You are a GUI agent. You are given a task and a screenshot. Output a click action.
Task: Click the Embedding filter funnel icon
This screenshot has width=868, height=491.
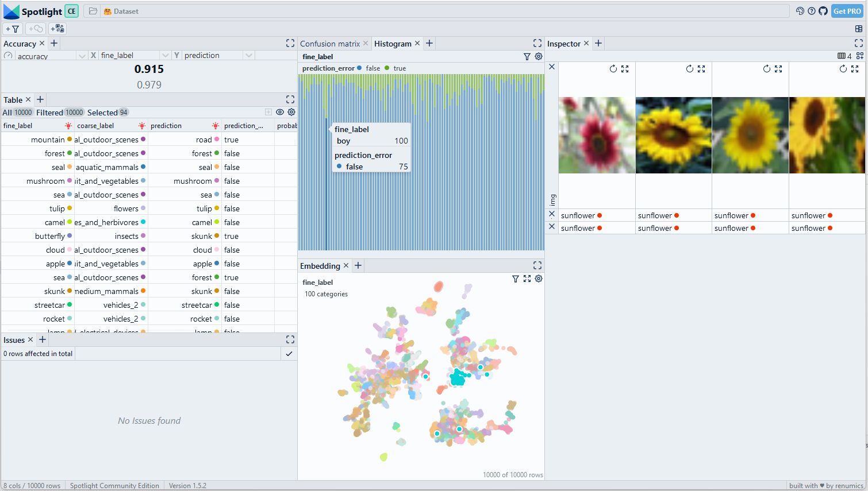(516, 279)
